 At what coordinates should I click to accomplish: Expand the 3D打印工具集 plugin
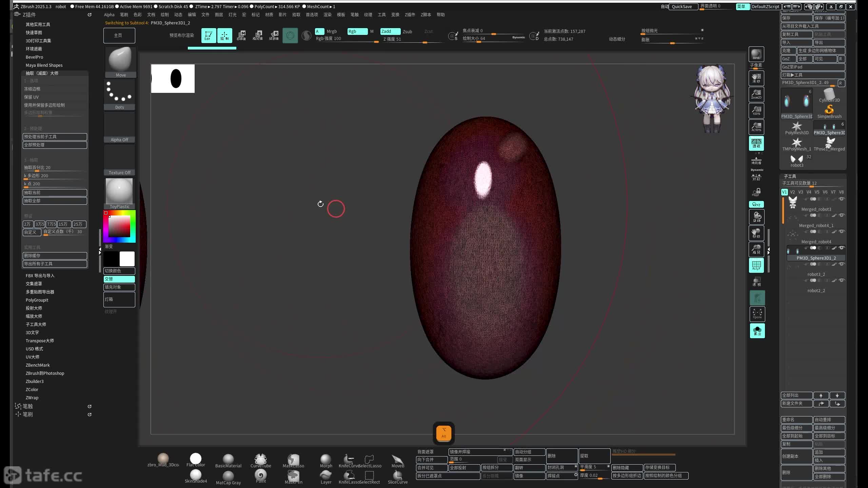coord(38,41)
